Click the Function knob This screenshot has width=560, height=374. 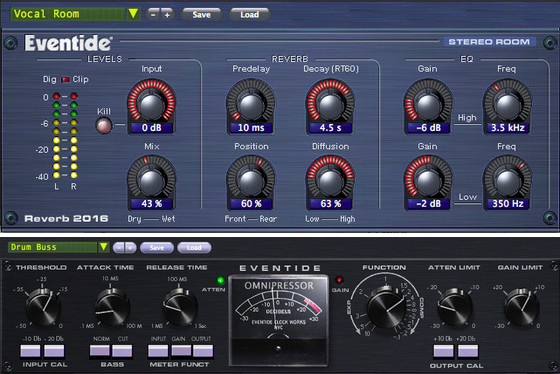point(386,307)
